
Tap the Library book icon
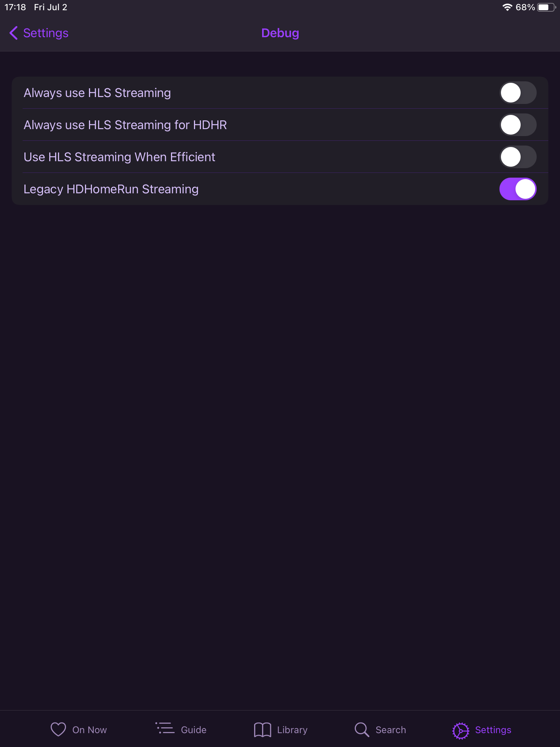(x=262, y=730)
